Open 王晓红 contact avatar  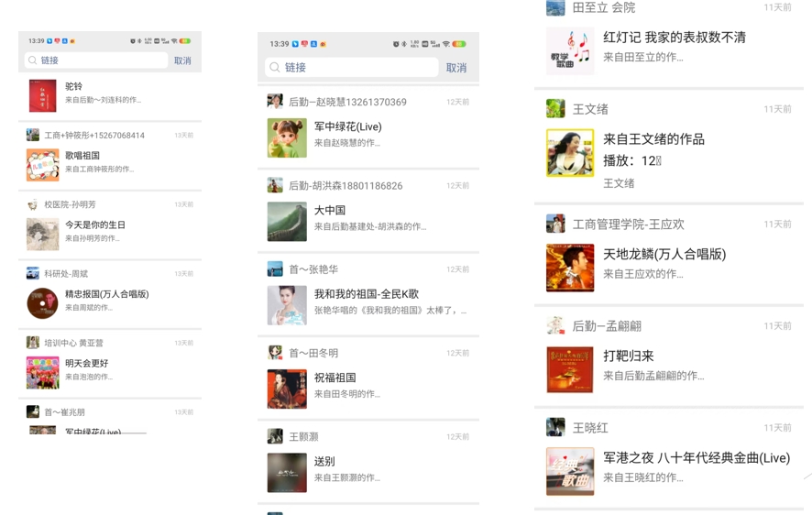pyautogui.click(x=555, y=428)
